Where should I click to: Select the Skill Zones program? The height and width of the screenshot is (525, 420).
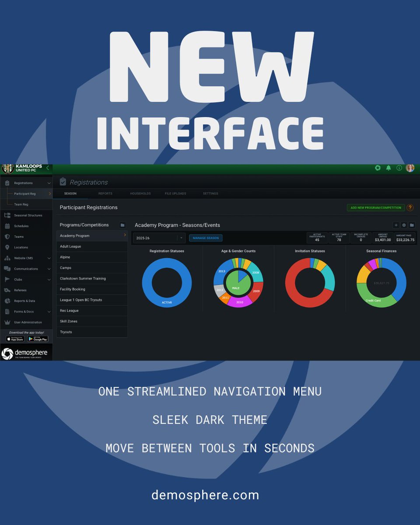tap(92, 321)
